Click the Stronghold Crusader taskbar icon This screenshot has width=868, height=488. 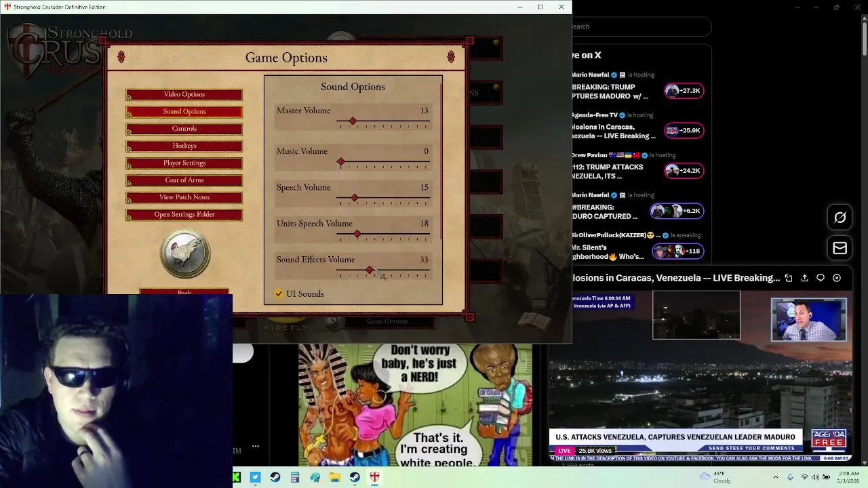374,478
